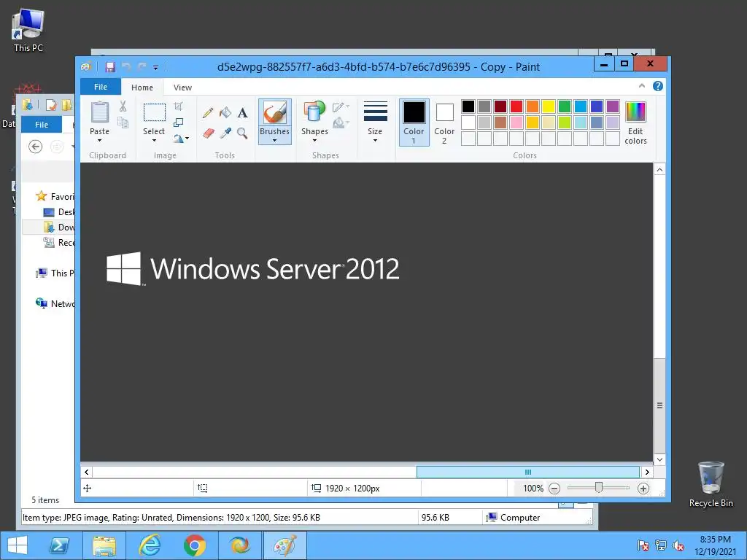Click the Paste clipboard icon

(99, 112)
